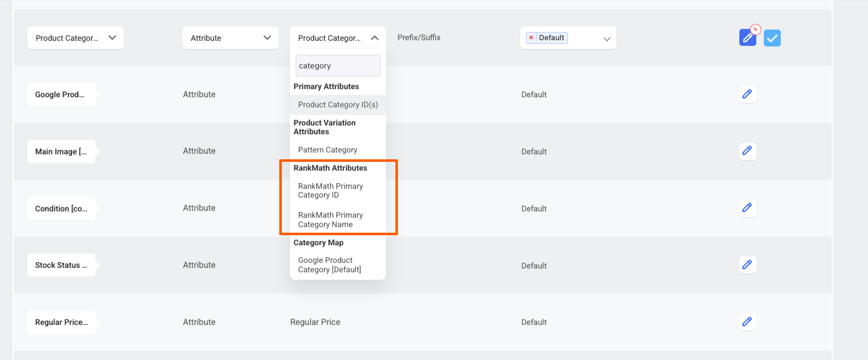Edit the Regular Price row pencil icon

pyautogui.click(x=747, y=322)
